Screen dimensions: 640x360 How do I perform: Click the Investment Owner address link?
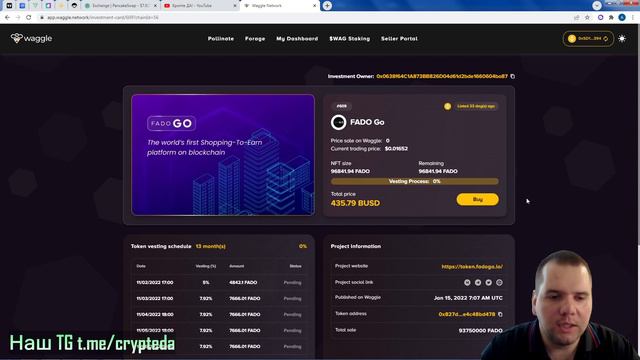point(442,76)
